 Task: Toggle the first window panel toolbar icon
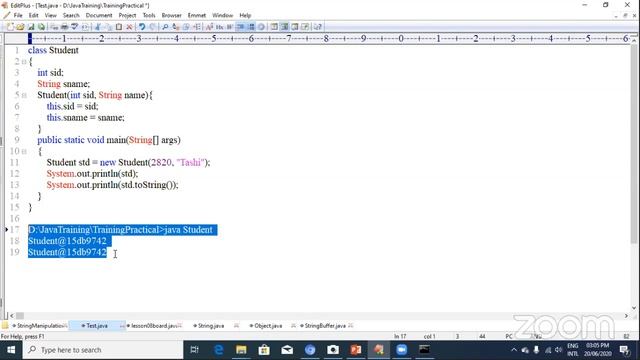point(274,27)
